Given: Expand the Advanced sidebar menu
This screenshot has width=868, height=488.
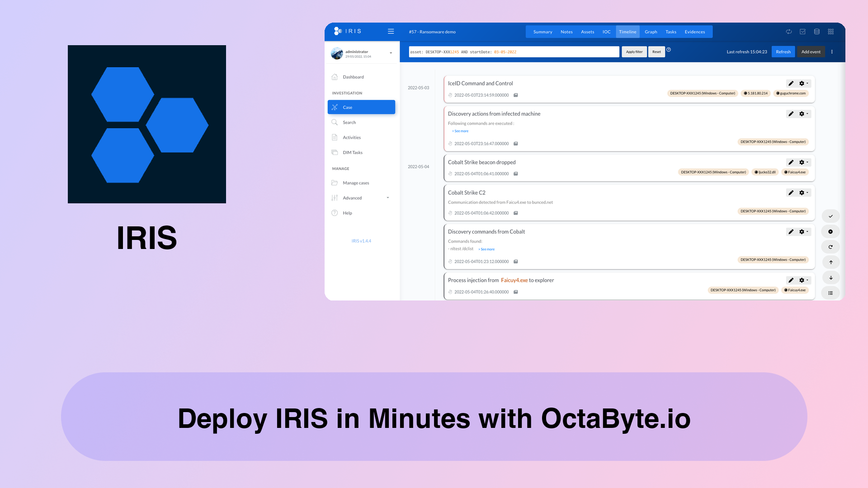Looking at the screenshot, I should pyautogui.click(x=361, y=198).
